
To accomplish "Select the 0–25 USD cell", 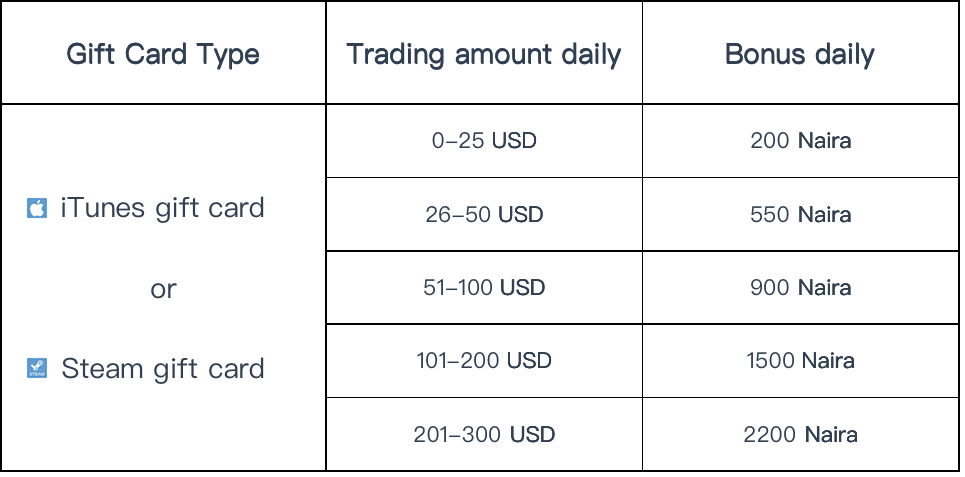I will (x=484, y=141).
